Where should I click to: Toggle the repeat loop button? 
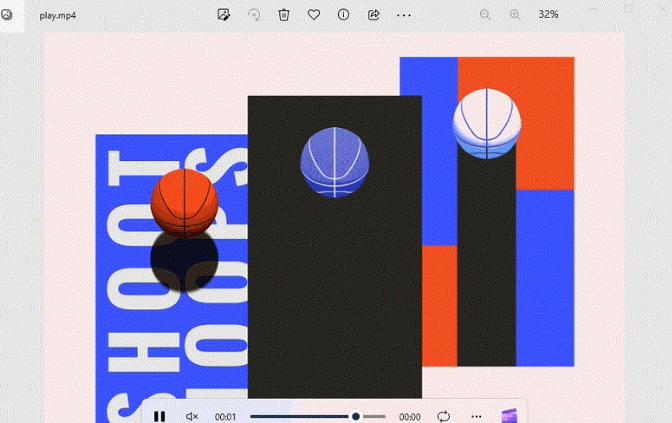point(444,416)
